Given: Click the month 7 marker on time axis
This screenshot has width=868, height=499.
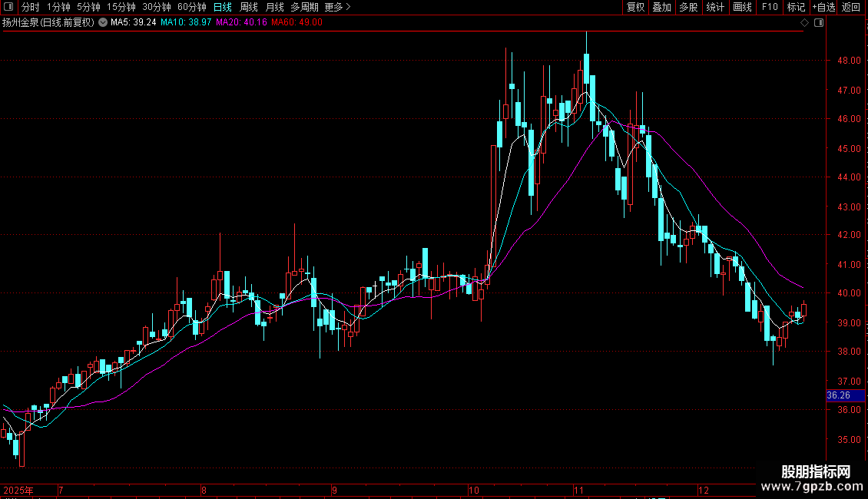Looking at the screenshot, I should click(x=61, y=491).
